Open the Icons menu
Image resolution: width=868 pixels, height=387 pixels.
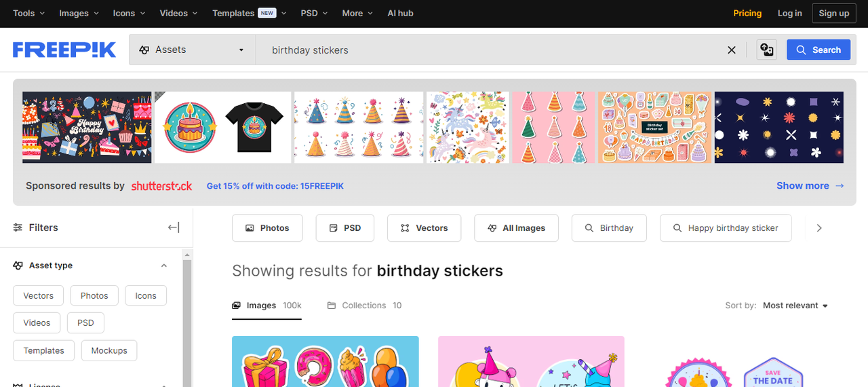tap(129, 13)
